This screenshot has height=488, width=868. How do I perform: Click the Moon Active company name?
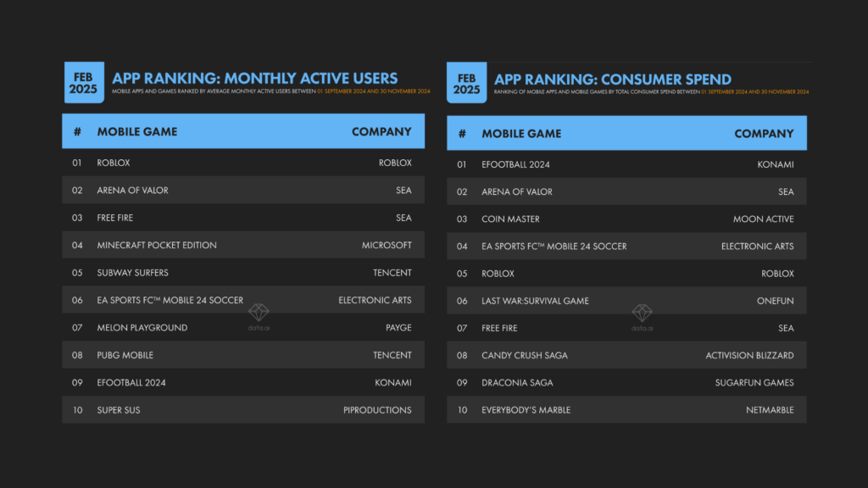click(x=763, y=219)
